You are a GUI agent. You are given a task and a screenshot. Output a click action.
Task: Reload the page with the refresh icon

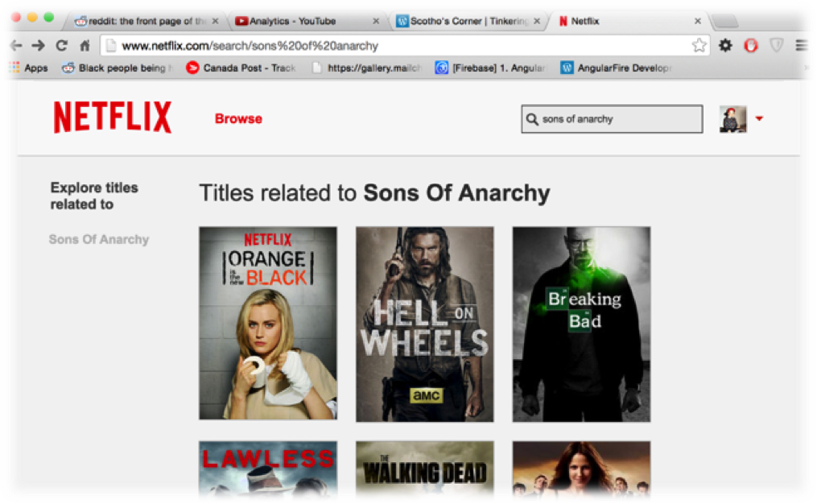coord(61,46)
